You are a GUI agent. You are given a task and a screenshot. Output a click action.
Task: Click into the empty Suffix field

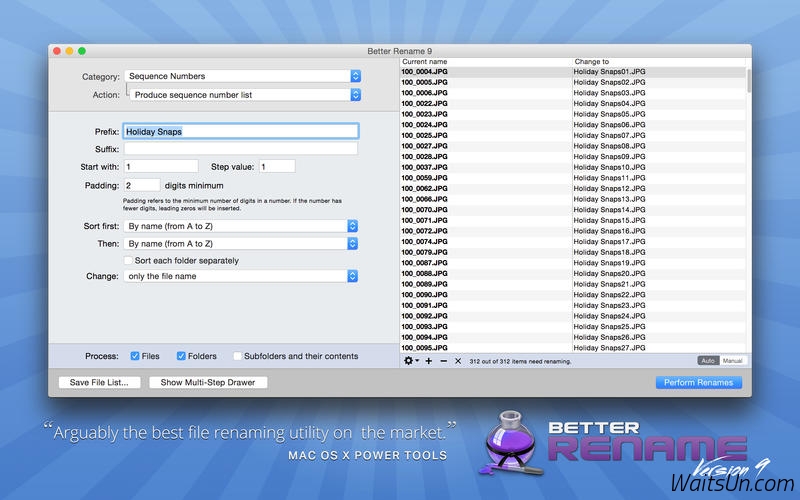click(x=241, y=149)
